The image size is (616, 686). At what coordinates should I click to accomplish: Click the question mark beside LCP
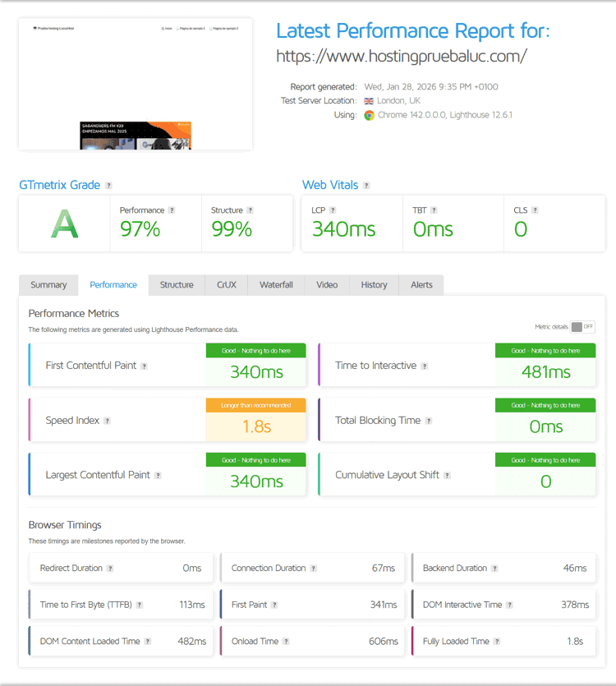pyautogui.click(x=333, y=210)
